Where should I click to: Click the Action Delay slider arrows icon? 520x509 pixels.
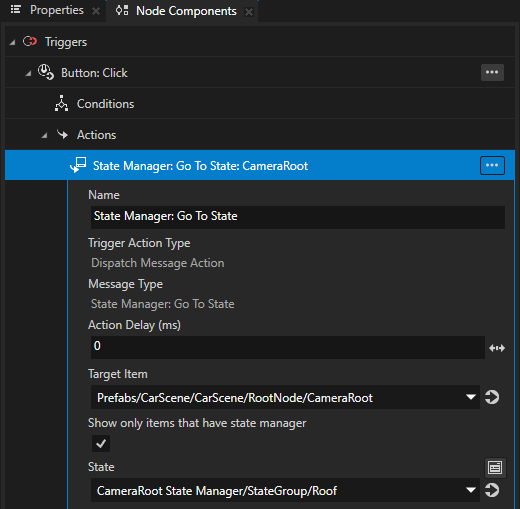[497, 348]
